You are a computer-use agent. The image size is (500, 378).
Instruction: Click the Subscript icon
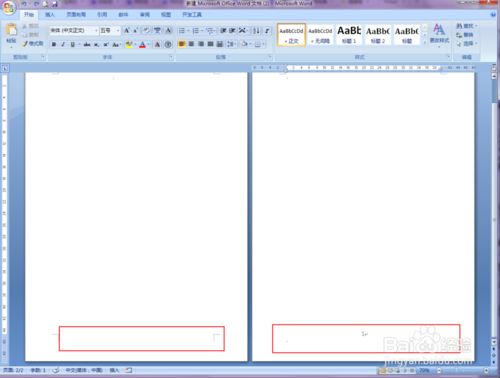tap(96, 44)
